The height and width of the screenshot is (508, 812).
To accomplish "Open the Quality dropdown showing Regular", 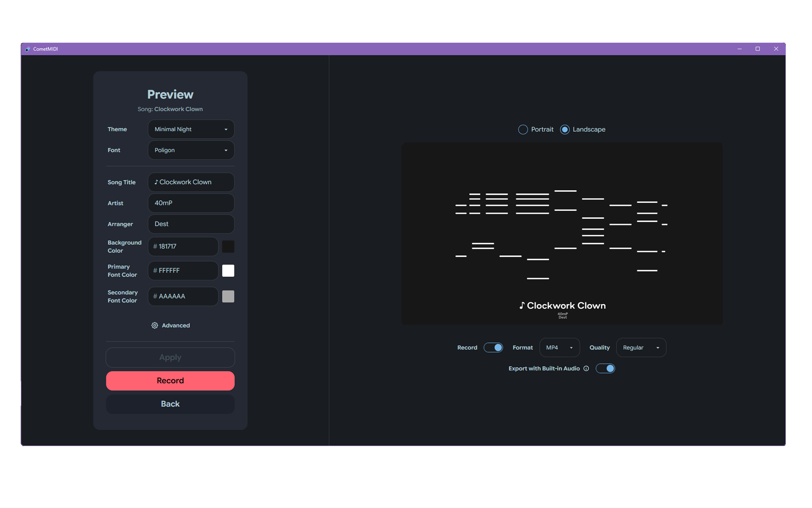I will [x=641, y=348].
